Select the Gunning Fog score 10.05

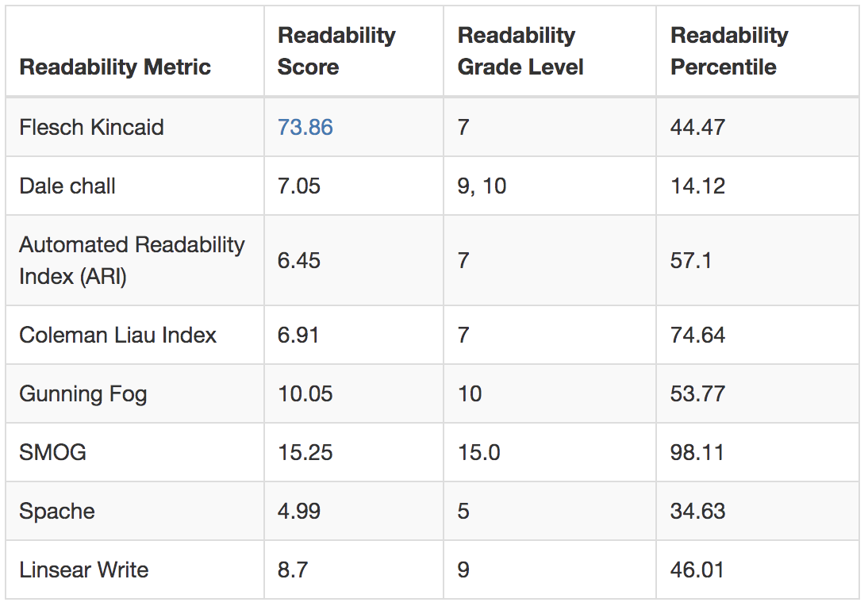tap(305, 394)
